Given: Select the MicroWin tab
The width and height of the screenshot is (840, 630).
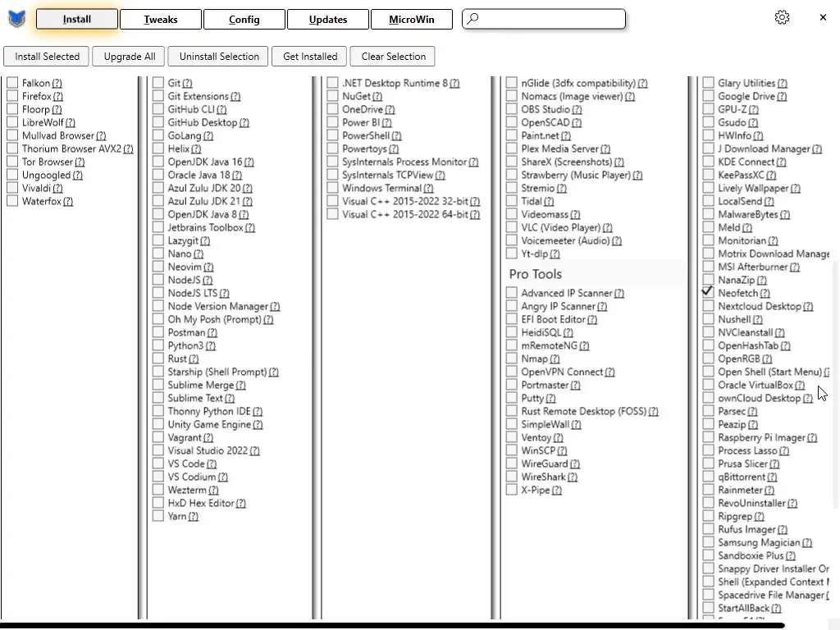Looking at the screenshot, I should coord(412,20).
